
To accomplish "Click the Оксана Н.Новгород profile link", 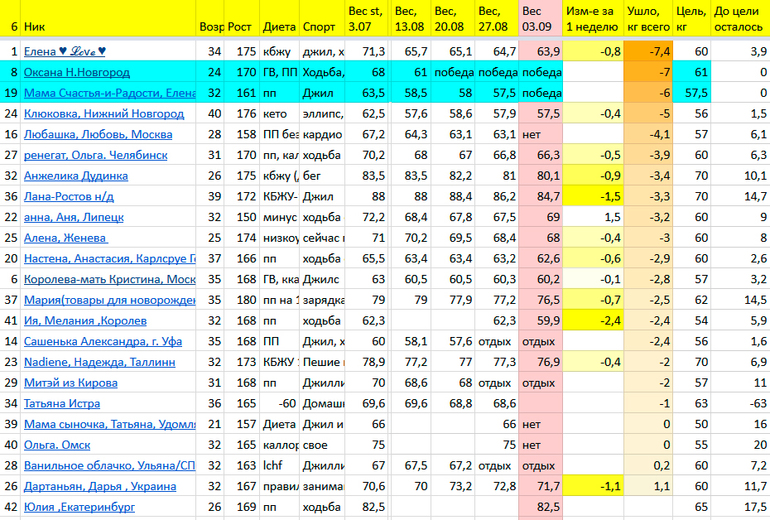I will coord(77,73).
